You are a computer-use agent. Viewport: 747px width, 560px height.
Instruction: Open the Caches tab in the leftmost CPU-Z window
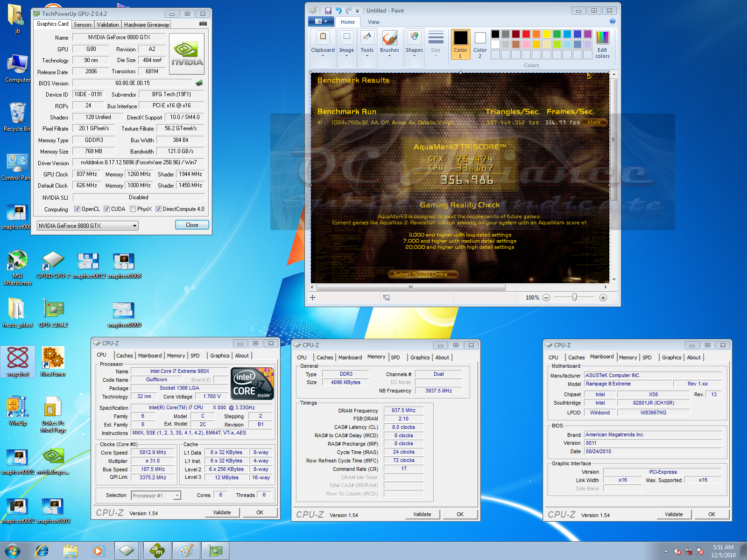(125, 356)
